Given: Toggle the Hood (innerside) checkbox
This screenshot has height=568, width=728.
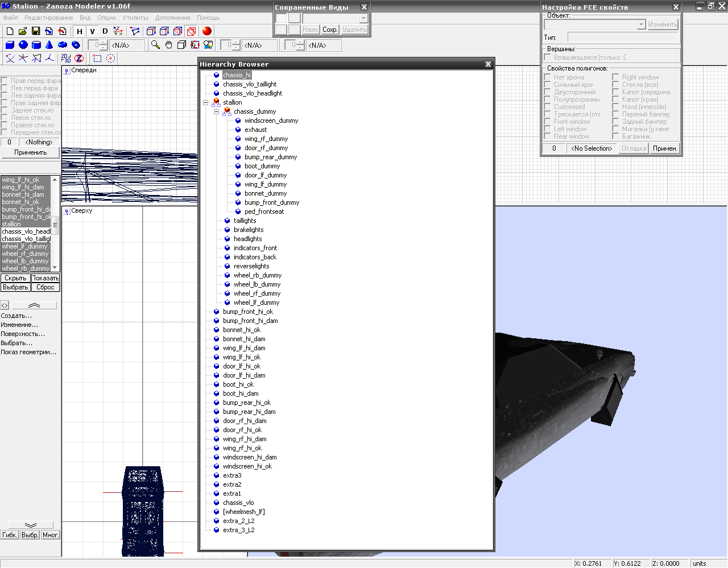Looking at the screenshot, I should click(615, 107).
